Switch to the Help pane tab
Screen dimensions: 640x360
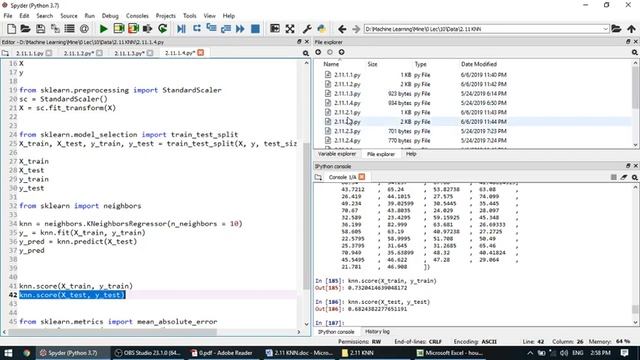click(411, 154)
